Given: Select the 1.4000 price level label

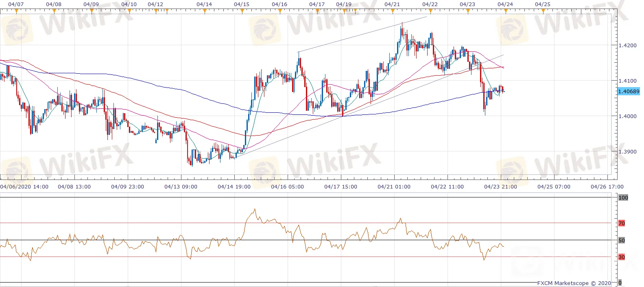Looking at the screenshot, I should [x=627, y=116].
